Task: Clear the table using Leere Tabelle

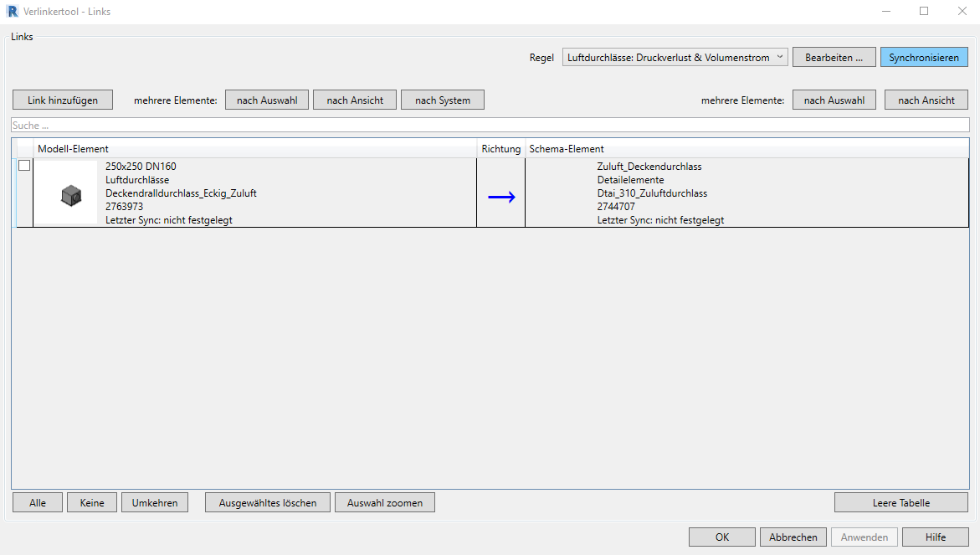Action: (x=901, y=503)
